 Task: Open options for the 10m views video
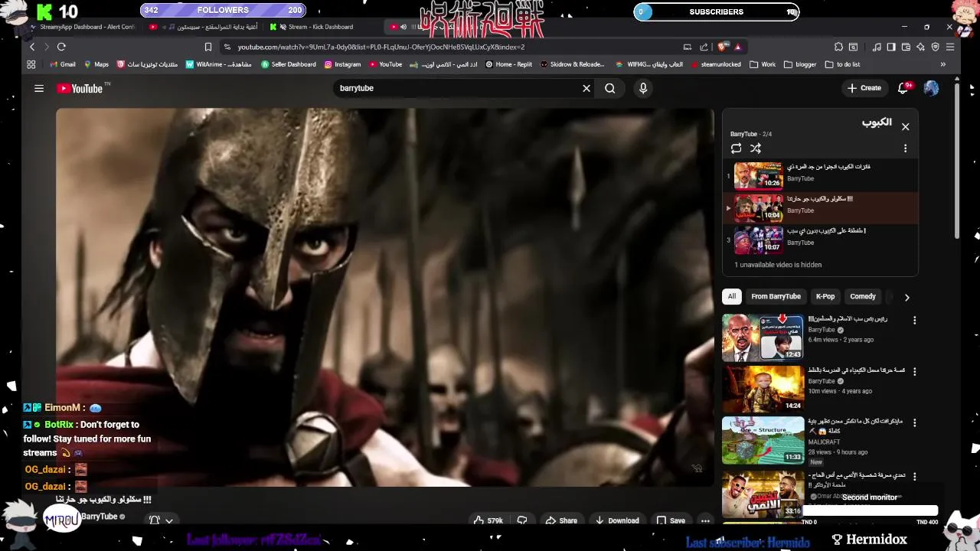point(914,372)
